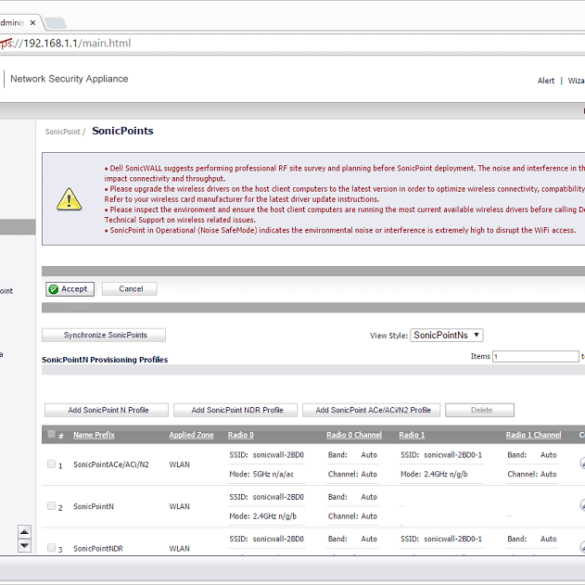Image resolution: width=585 pixels, height=585 pixels.
Task: Check the SonicPointNDR row checkbox
Action: click(51, 548)
